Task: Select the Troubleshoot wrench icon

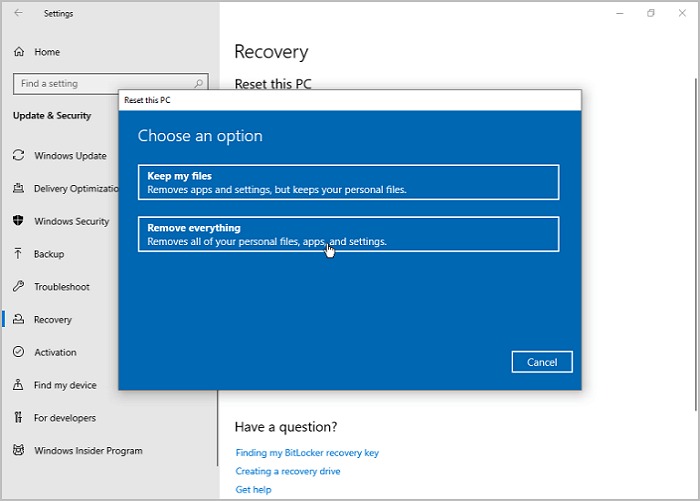Action: point(19,287)
